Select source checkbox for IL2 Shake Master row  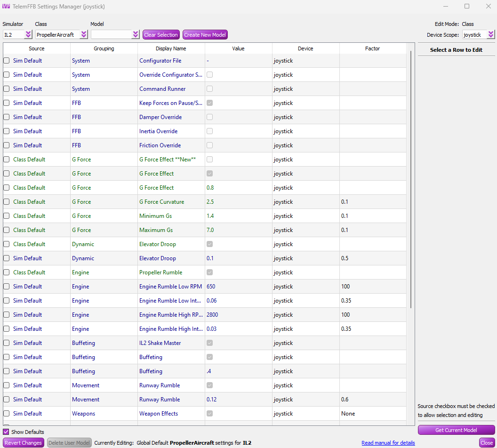[x=7, y=343]
